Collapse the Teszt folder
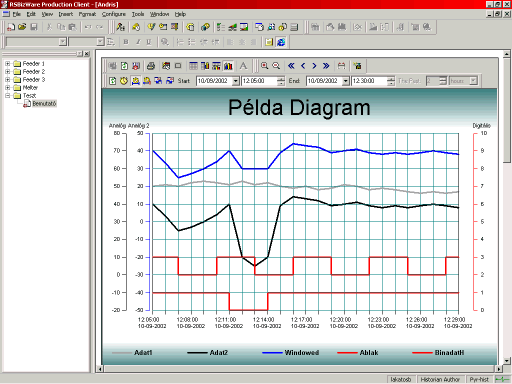This screenshot has width=512, height=384. pyautogui.click(x=7, y=95)
